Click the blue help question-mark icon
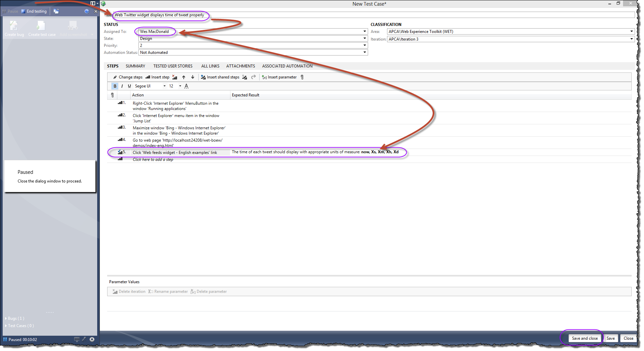 point(87,11)
